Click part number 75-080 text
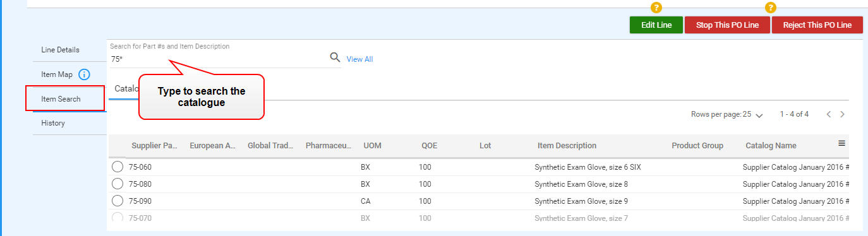868x236 pixels. click(x=140, y=184)
